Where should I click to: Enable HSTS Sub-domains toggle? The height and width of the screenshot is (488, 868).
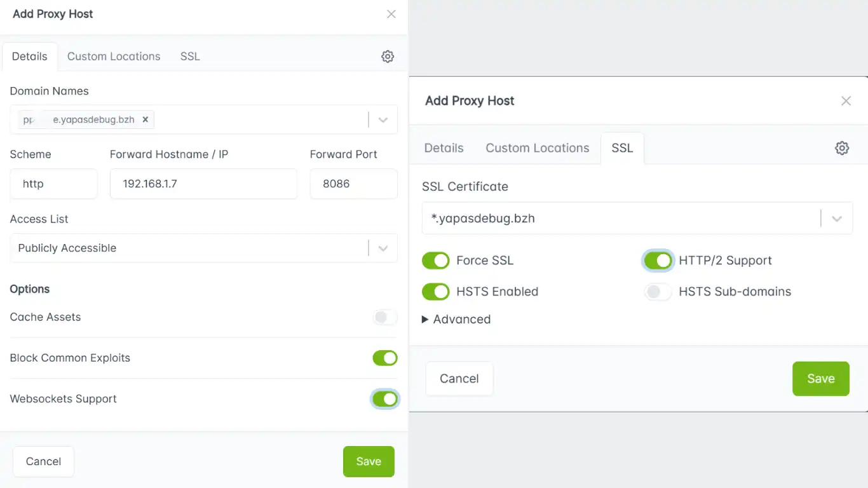(658, 292)
